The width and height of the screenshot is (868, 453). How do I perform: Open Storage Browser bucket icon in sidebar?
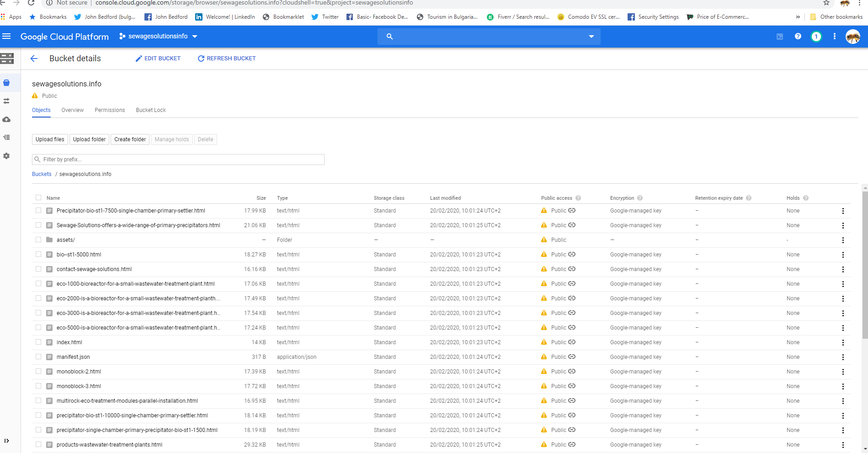[6, 83]
